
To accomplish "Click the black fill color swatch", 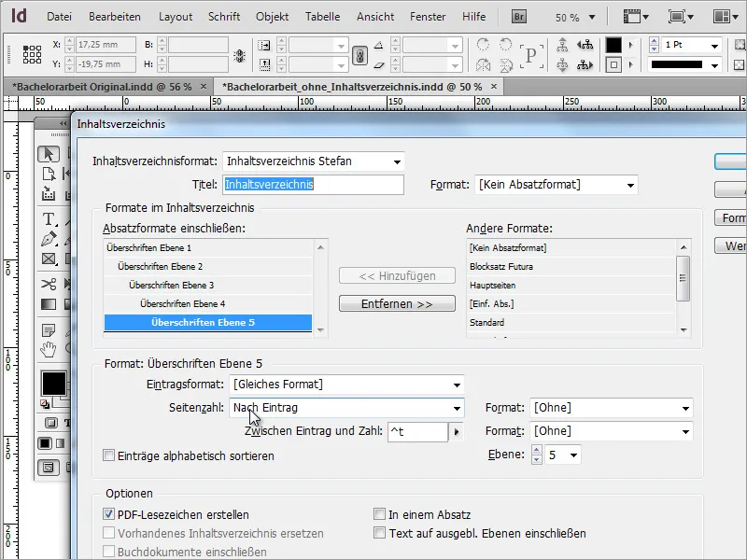I will point(53,383).
